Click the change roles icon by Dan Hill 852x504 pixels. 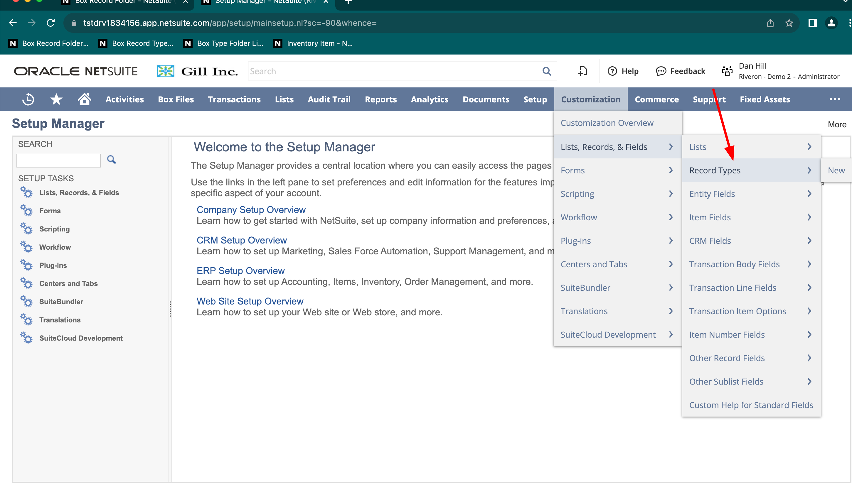(x=727, y=71)
